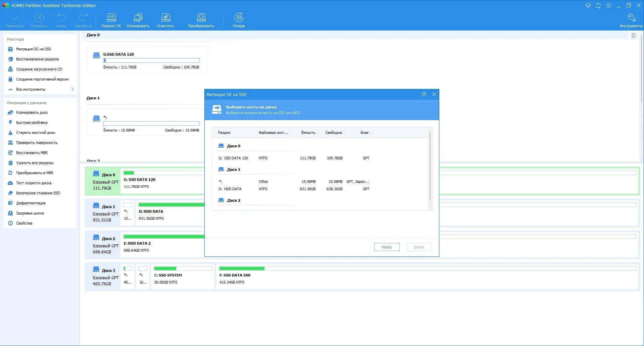The height and width of the screenshot is (346, 644).
Task: Open Миграция ОС на SSD from sidebar
Action: point(33,49)
